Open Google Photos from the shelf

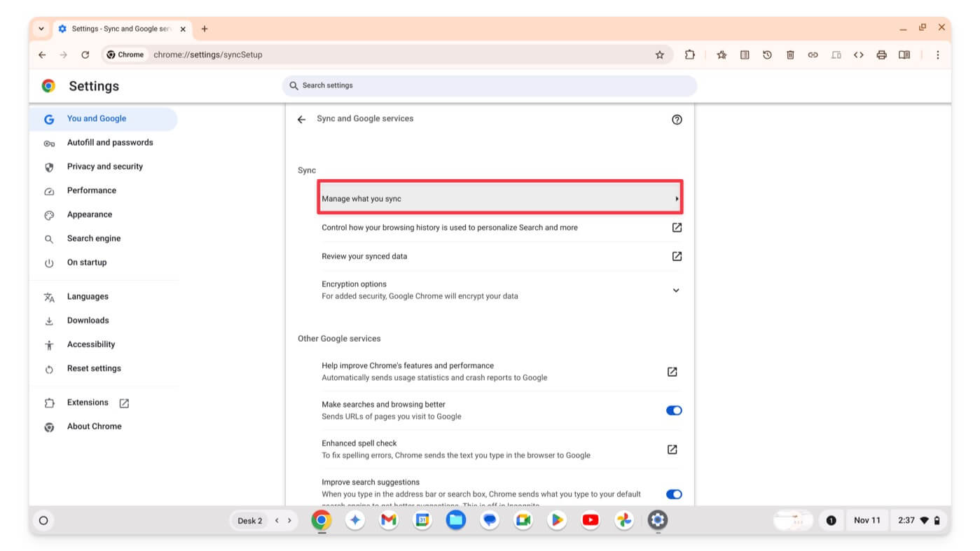coord(624,520)
